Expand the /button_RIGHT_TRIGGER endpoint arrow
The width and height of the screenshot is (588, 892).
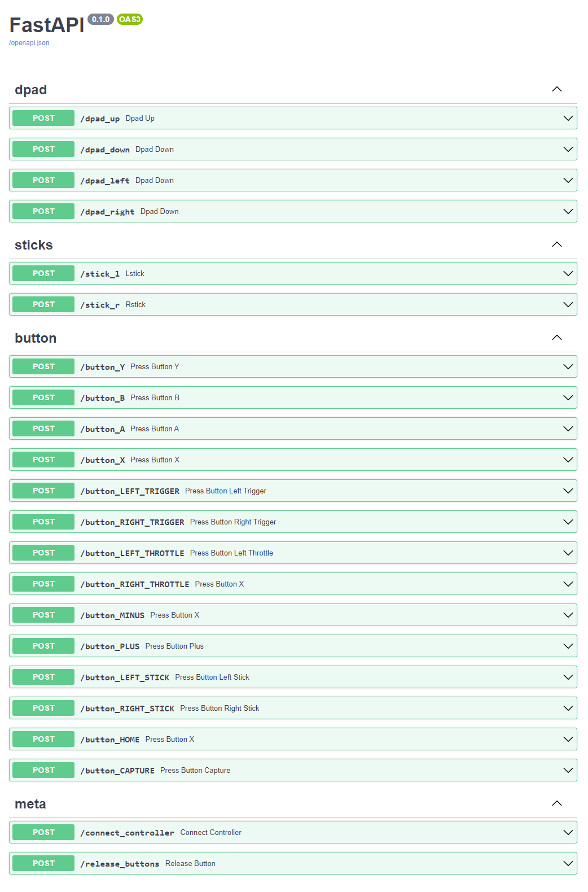(568, 522)
